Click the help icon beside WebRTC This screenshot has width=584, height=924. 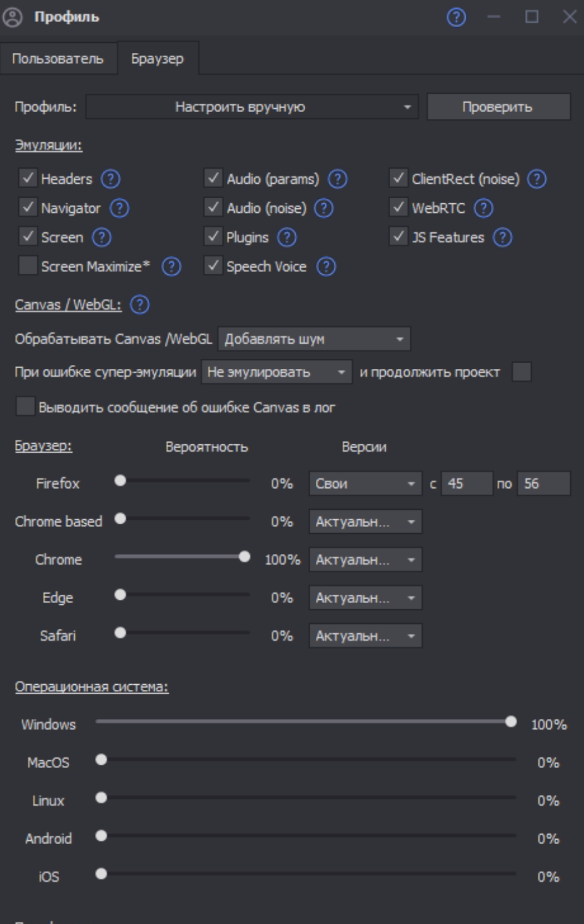point(483,208)
